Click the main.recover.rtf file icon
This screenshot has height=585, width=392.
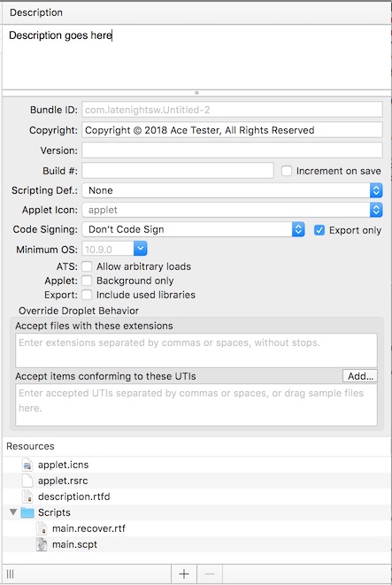click(42, 528)
